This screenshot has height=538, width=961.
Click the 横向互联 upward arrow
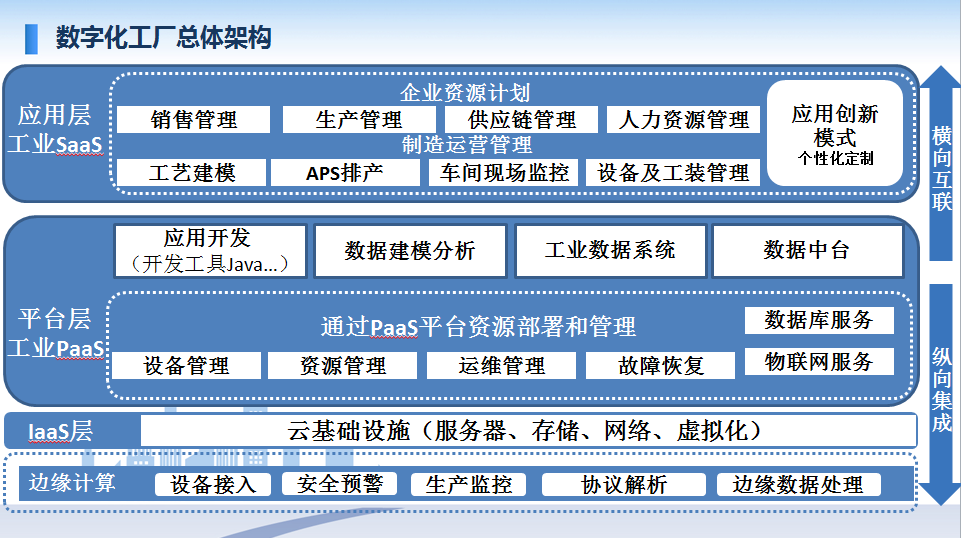(x=940, y=165)
